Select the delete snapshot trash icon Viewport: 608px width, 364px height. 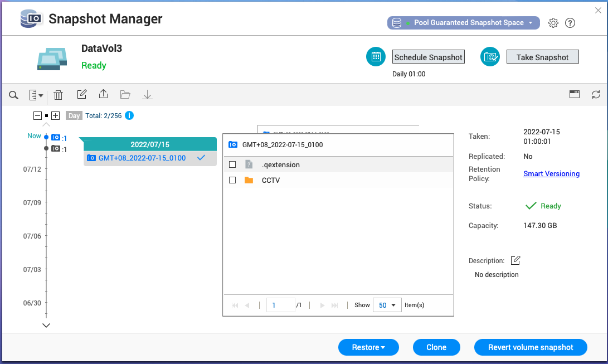(x=58, y=94)
